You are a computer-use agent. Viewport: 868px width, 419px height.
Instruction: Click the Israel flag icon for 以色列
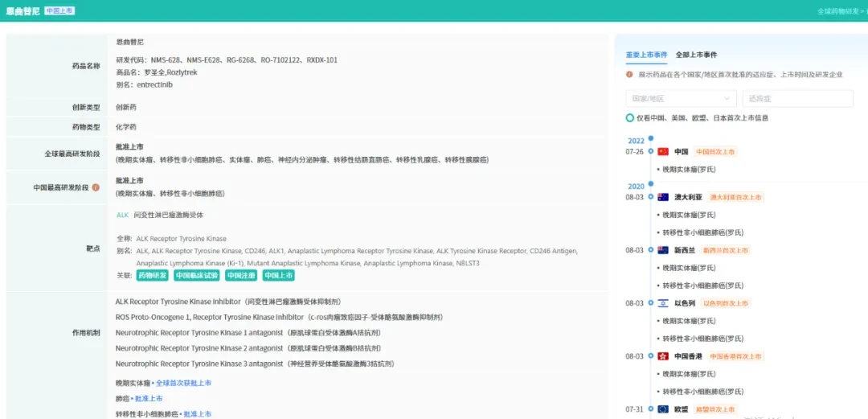[663, 303]
